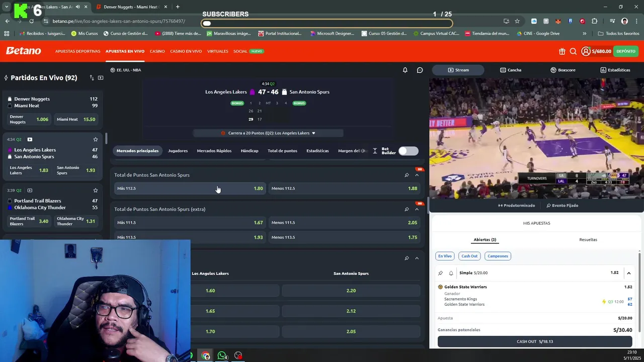644x362 pixels.
Task: Reload the page with browser refresh button
Action: tap(31, 21)
